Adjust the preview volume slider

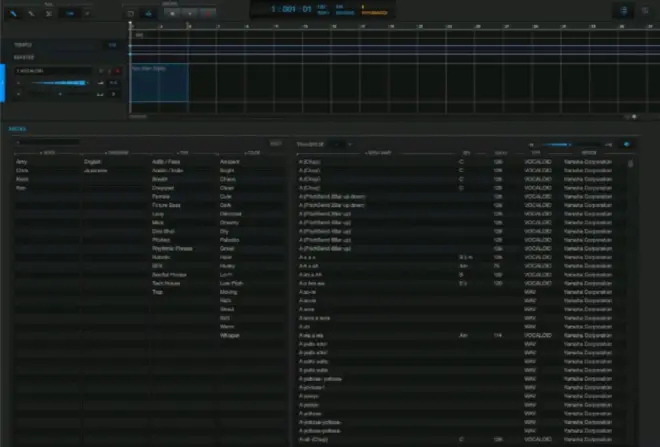click(x=571, y=145)
